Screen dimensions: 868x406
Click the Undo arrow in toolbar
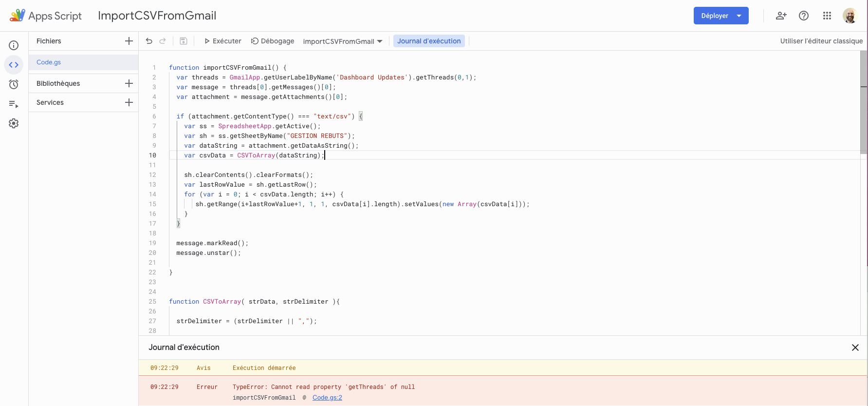[149, 41]
